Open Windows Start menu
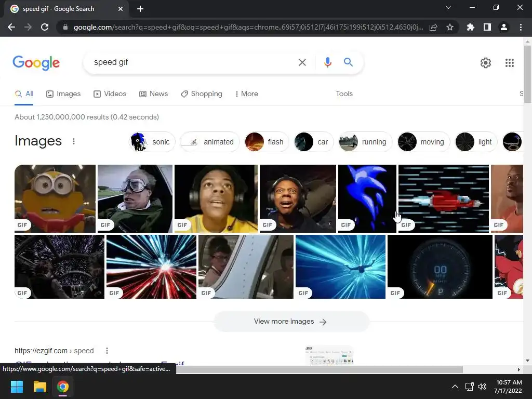 tap(17, 387)
